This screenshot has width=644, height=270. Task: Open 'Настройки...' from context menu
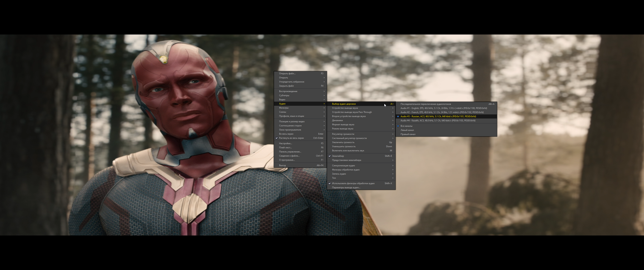pyautogui.click(x=300, y=143)
